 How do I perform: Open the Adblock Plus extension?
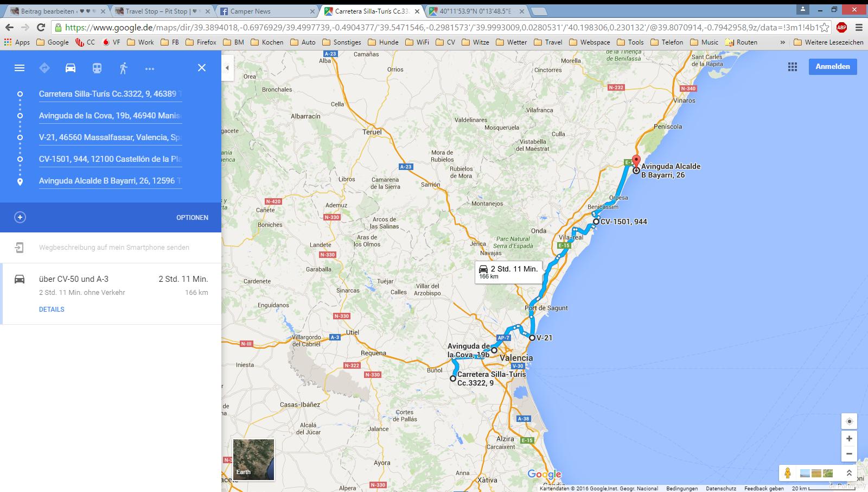point(841,27)
